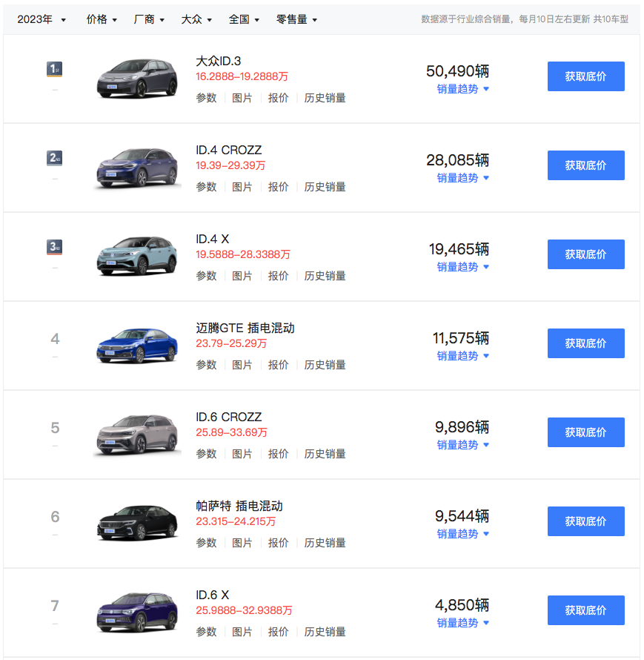Open the black 帕萨特 插电混动 car image

pyautogui.click(x=137, y=524)
